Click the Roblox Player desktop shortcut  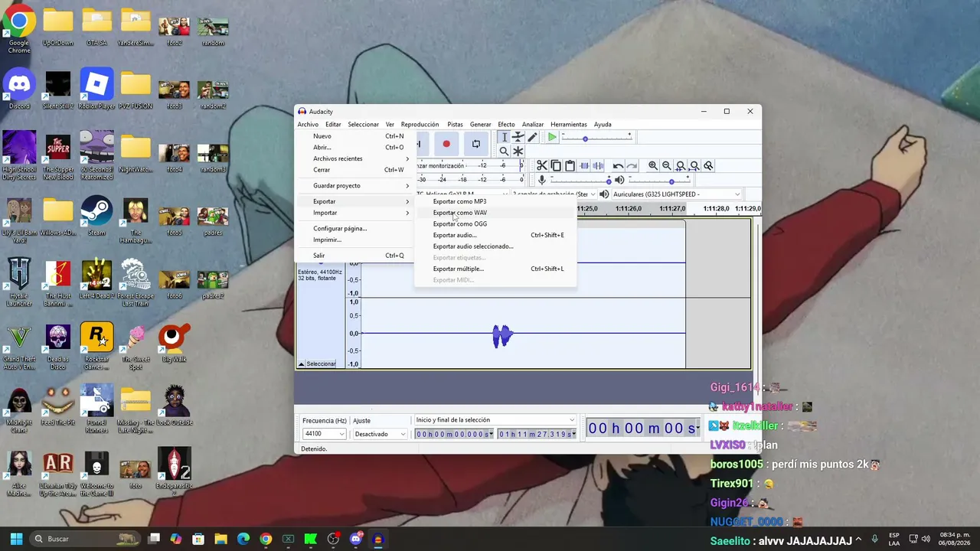(96, 89)
